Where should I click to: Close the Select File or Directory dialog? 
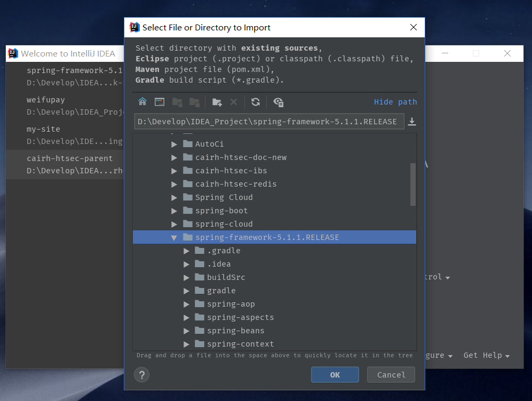point(413,27)
